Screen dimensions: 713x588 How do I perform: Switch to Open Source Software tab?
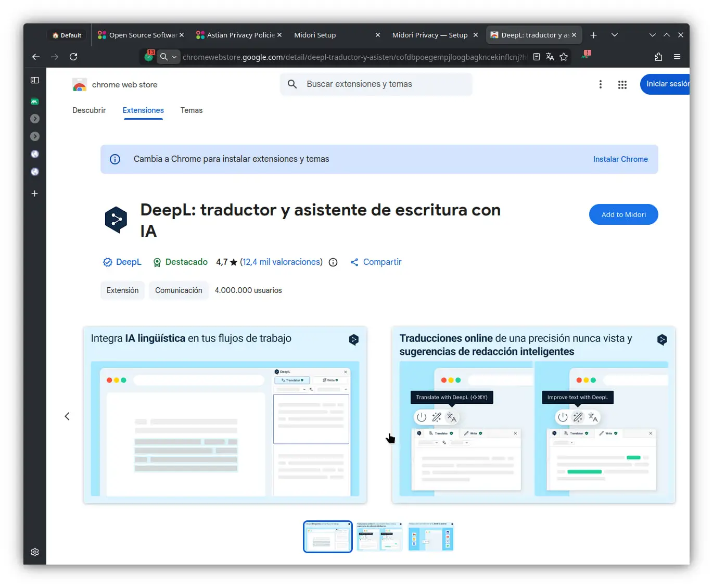pos(137,35)
